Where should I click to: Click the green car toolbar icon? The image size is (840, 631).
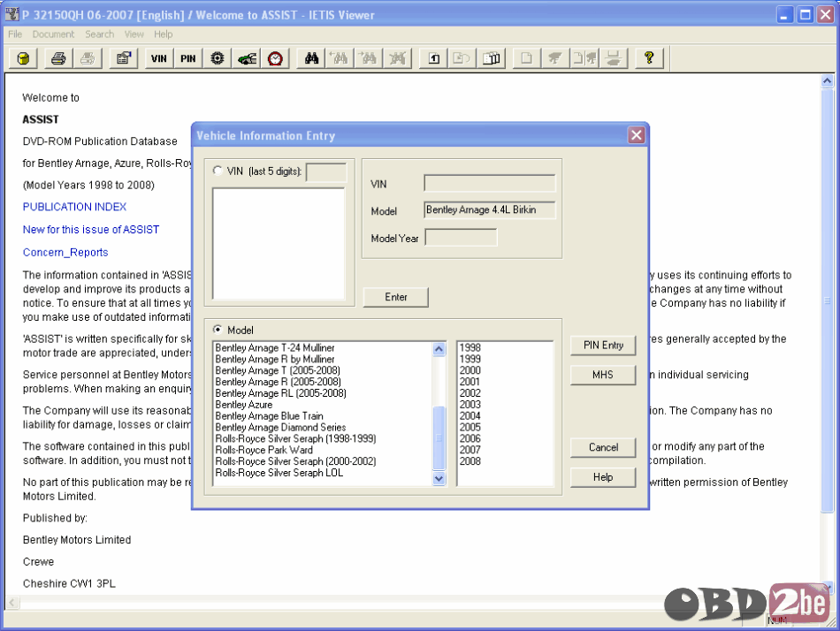pyautogui.click(x=247, y=58)
